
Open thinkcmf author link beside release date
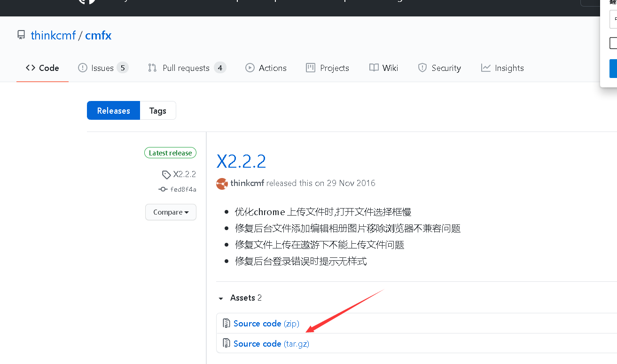pyautogui.click(x=247, y=183)
